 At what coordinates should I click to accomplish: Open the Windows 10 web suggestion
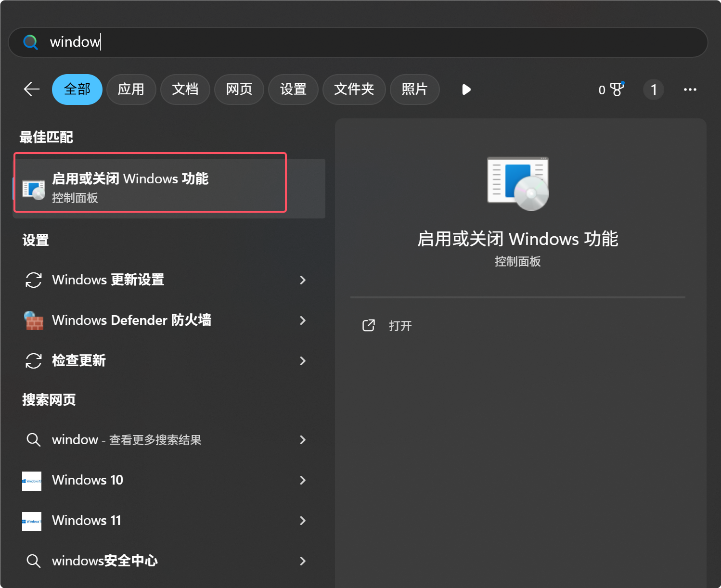tap(169, 480)
